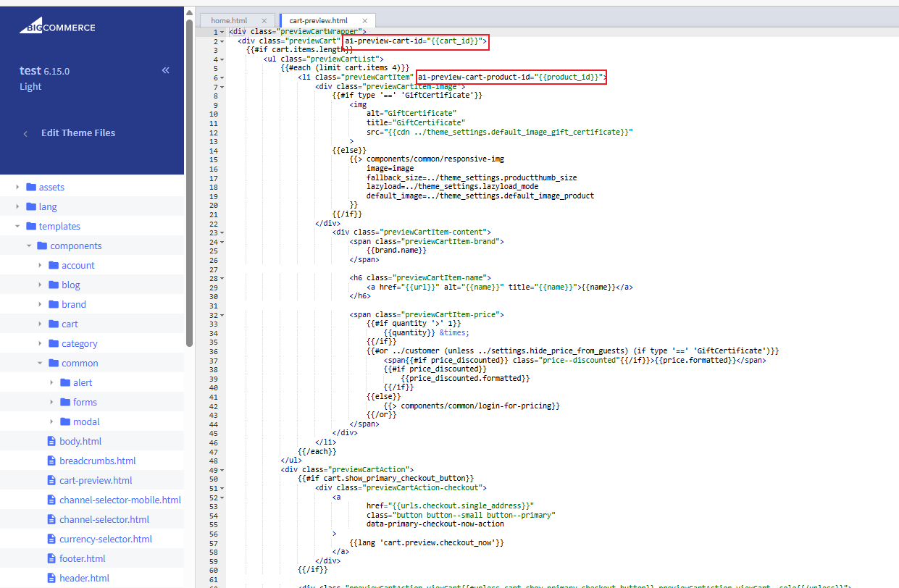The height and width of the screenshot is (588, 899).
Task: Fold code at line 49 gutter arrow
Action: pyautogui.click(x=222, y=470)
